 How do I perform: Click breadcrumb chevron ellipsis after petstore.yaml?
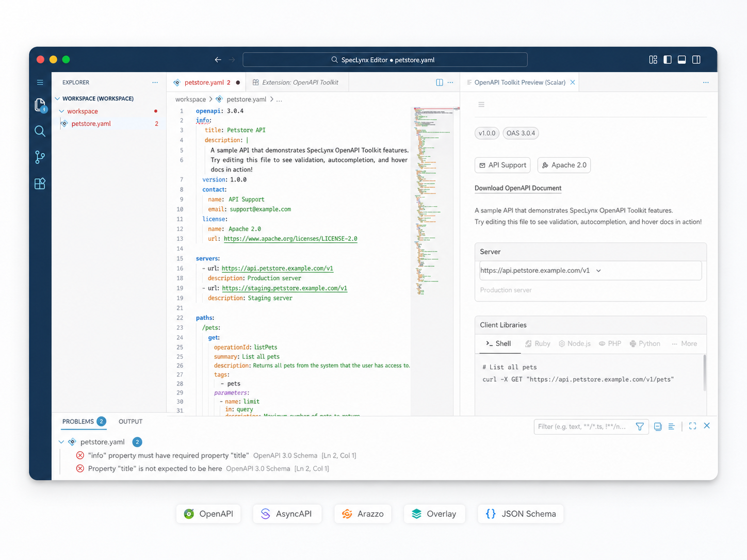pyautogui.click(x=279, y=100)
